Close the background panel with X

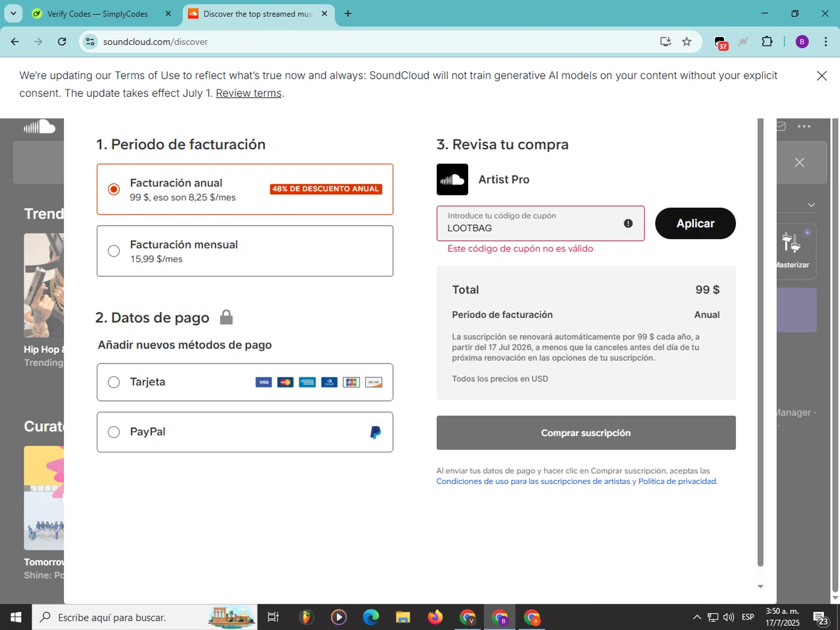click(x=799, y=162)
